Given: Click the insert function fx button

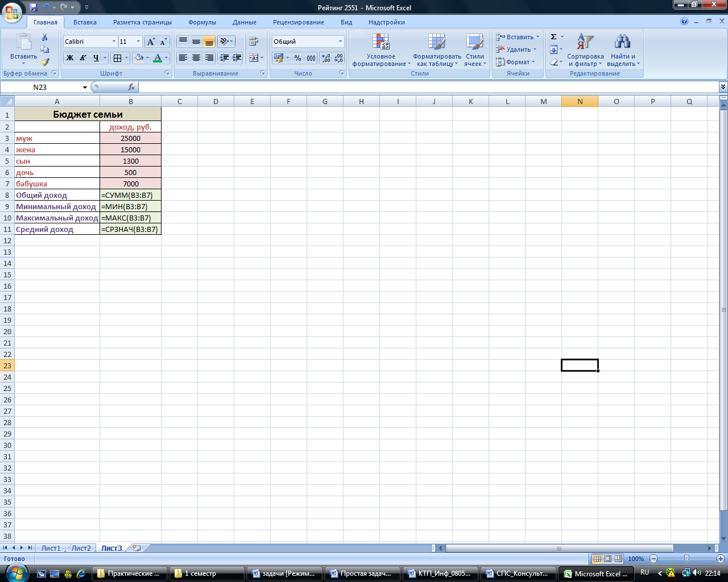Looking at the screenshot, I should pos(131,88).
